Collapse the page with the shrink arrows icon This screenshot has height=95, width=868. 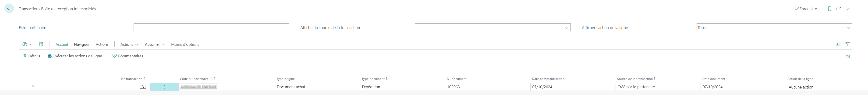tap(848, 9)
